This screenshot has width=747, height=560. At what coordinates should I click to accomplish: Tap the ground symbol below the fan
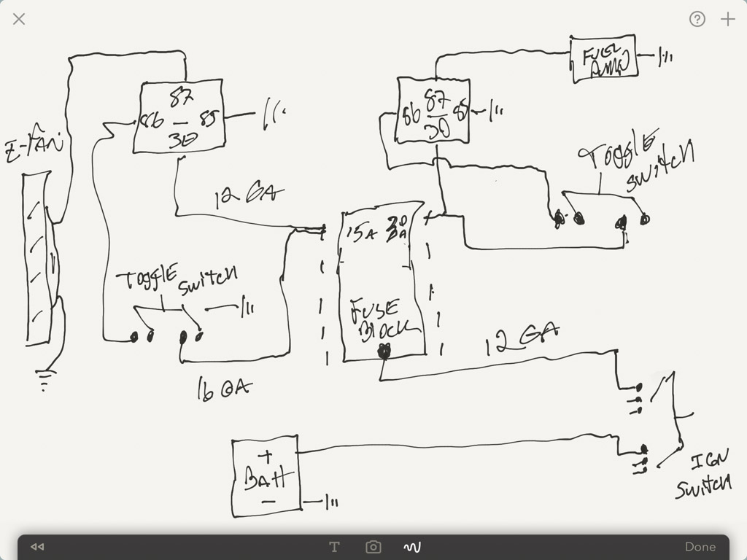[x=44, y=379]
